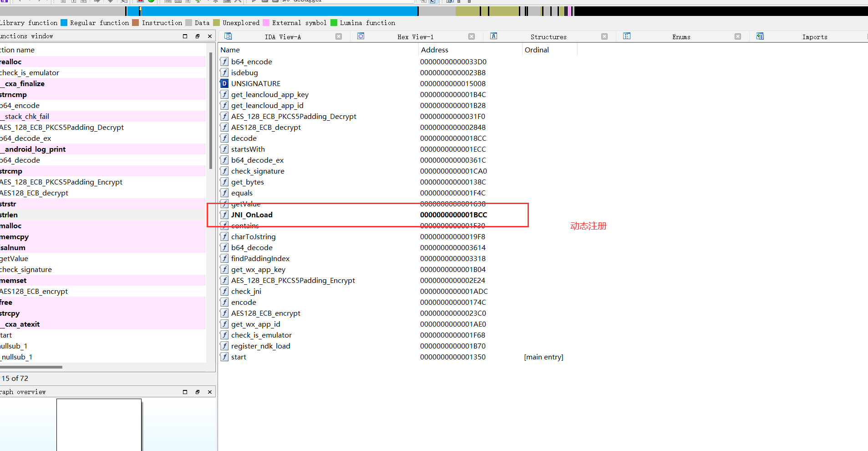Click the [main entry] ordinal cell

tap(543, 357)
